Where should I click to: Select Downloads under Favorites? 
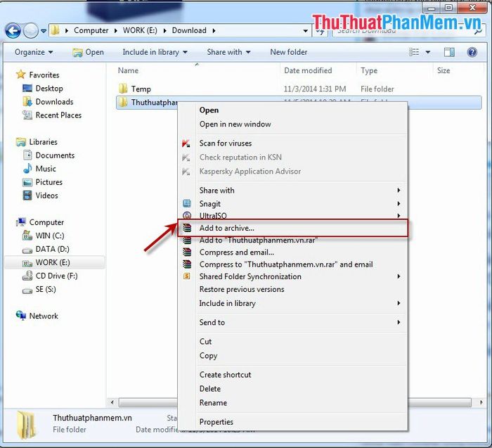point(54,102)
